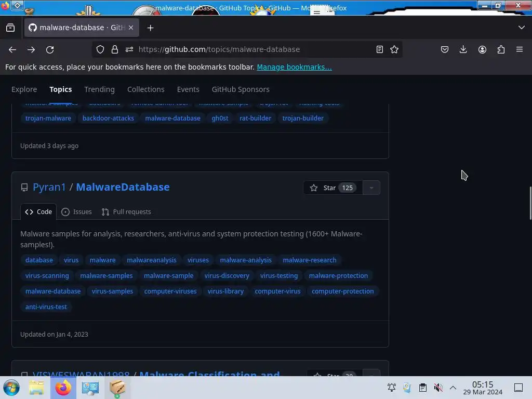Open the malware-protection topic tag
This screenshot has height=399, width=532.
tap(338, 275)
